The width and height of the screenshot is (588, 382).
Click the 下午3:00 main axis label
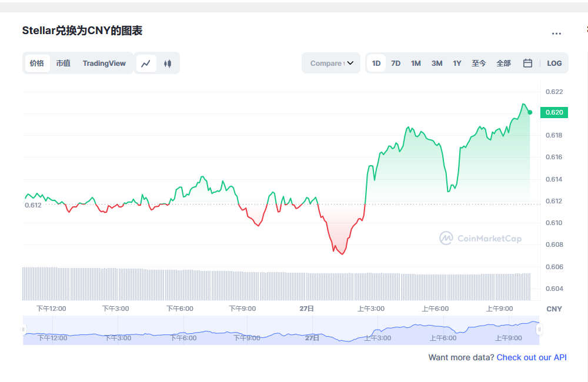pos(115,309)
